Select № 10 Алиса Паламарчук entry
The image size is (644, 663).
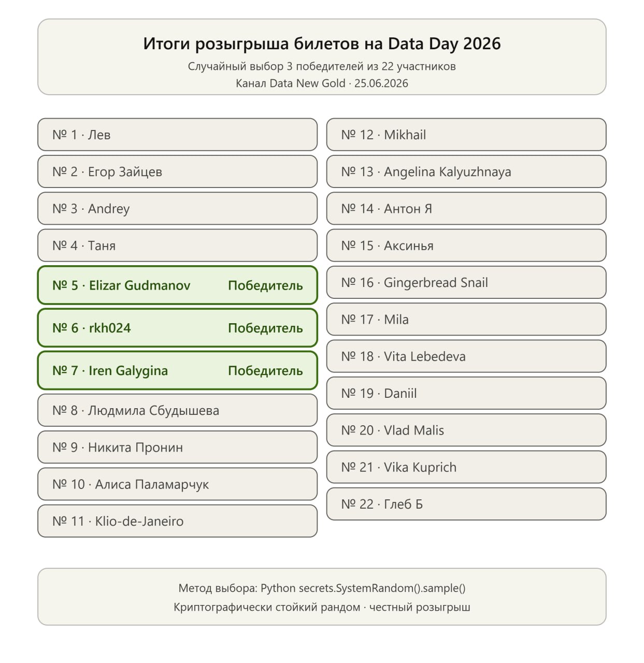[177, 484]
